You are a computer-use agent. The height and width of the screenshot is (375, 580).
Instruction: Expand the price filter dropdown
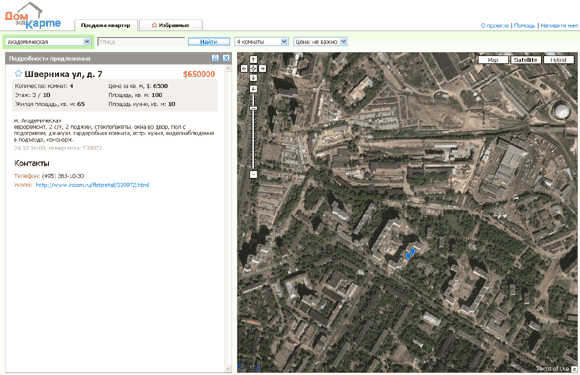pyautogui.click(x=320, y=42)
